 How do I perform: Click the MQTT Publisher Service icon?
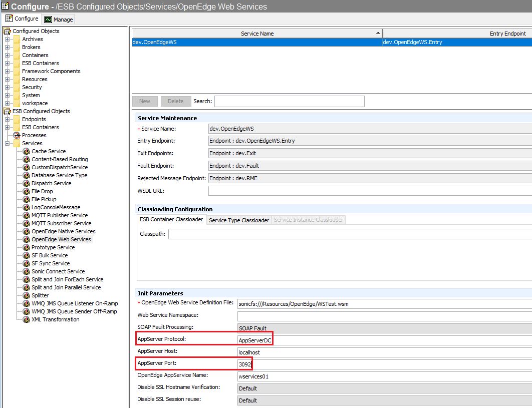[x=26, y=215]
